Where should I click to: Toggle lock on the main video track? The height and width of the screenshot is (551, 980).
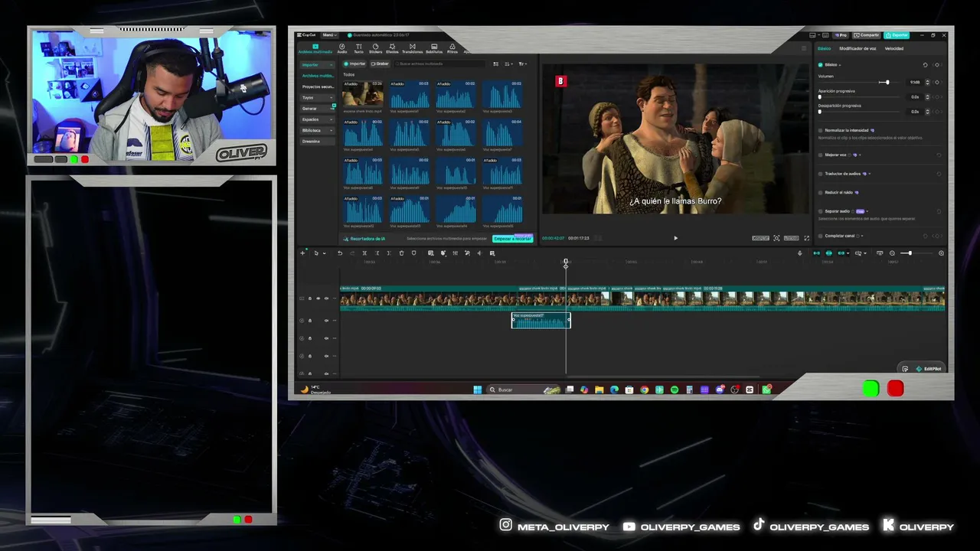(310, 298)
